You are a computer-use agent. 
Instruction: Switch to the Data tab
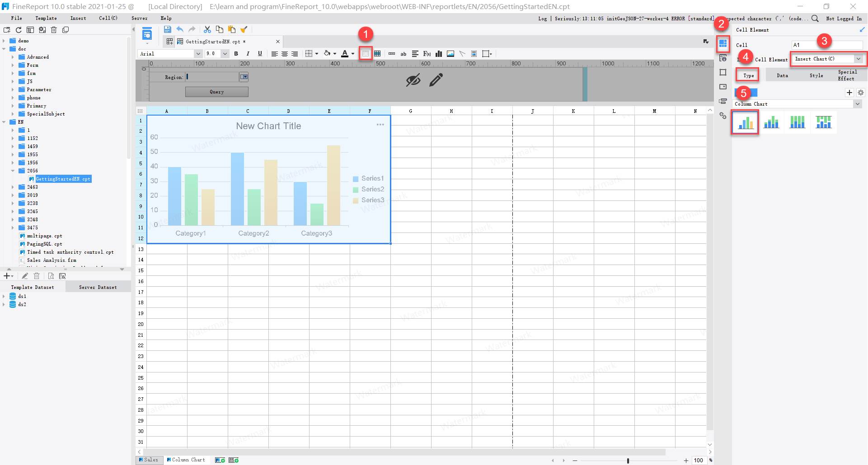(x=783, y=75)
